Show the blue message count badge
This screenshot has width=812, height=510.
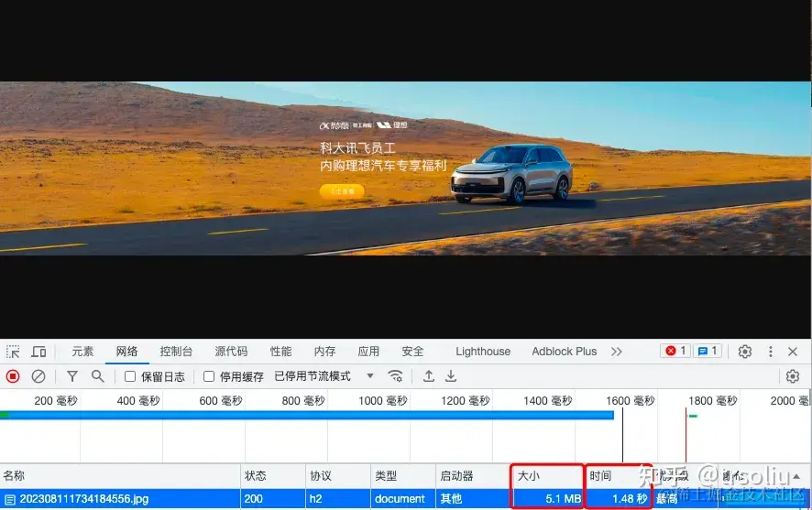pyautogui.click(x=708, y=352)
